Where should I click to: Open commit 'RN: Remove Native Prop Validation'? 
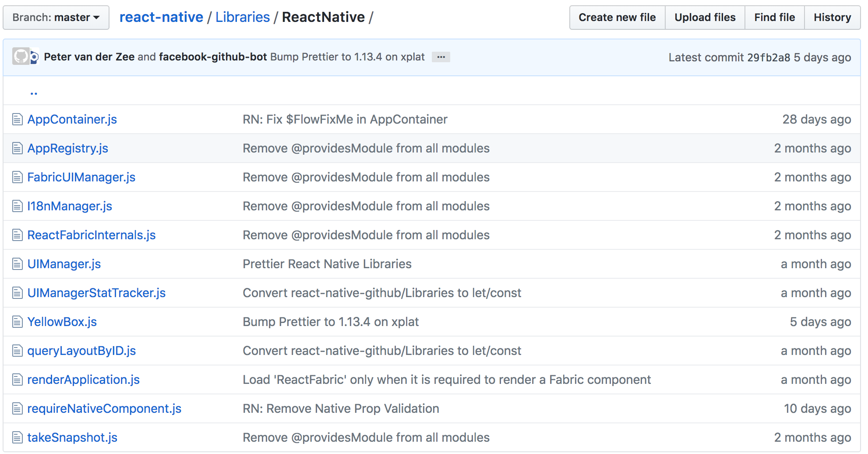[341, 408]
